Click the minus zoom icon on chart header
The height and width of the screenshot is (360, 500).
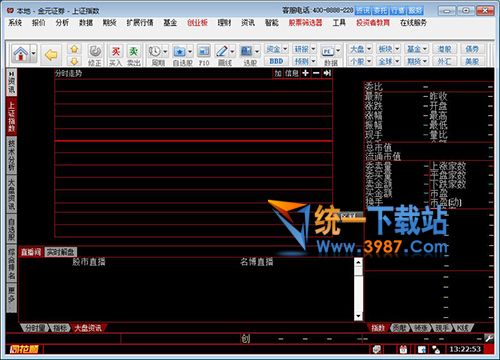(316, 73)
